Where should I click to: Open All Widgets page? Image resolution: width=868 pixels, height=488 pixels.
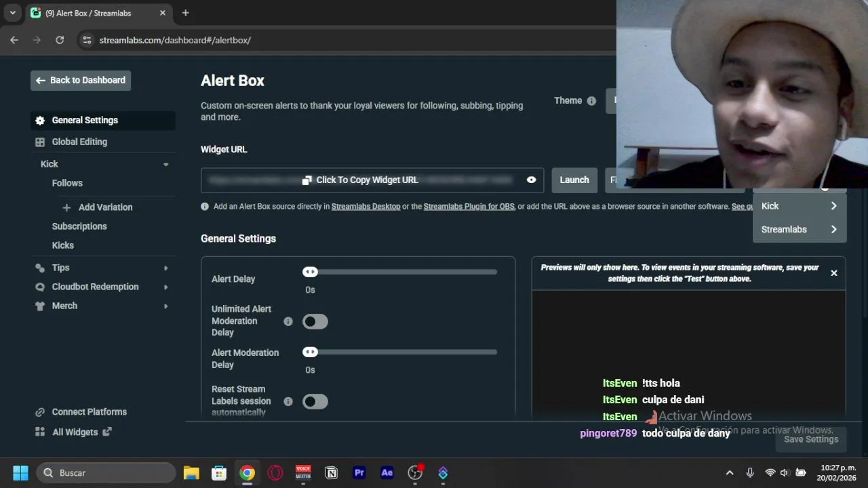click(75, 432)
